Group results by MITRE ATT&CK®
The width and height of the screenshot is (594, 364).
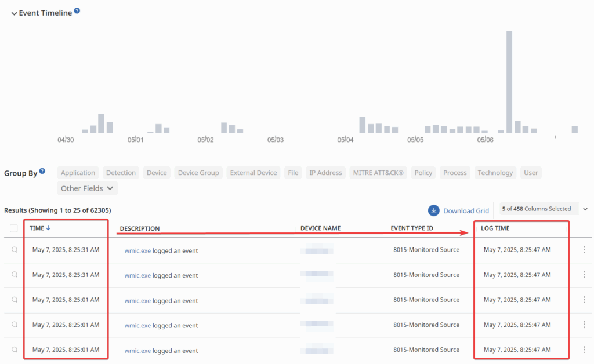378,173
